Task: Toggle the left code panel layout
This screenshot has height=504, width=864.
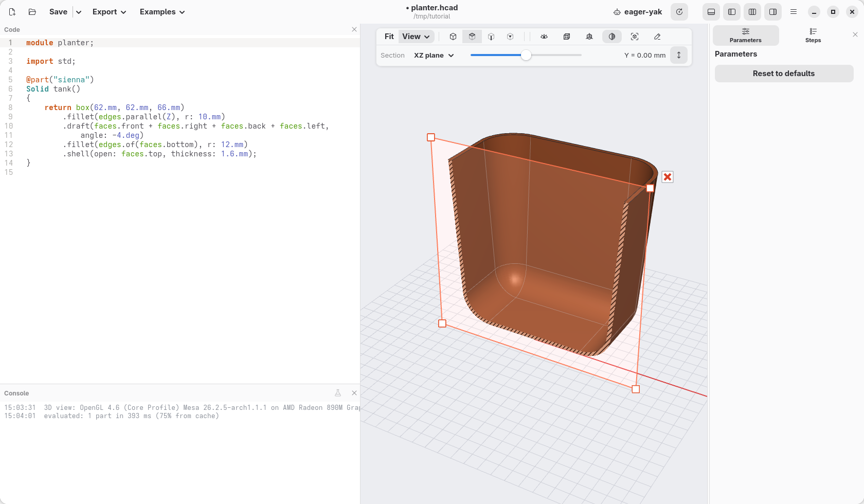Action: pos(732,12)
